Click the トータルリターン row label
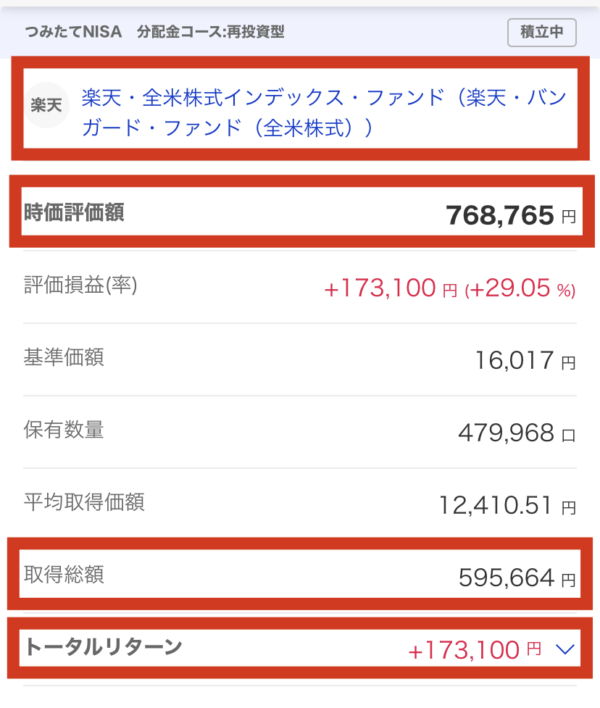This screenshot has width=600, height=708. tap(103, 647)
